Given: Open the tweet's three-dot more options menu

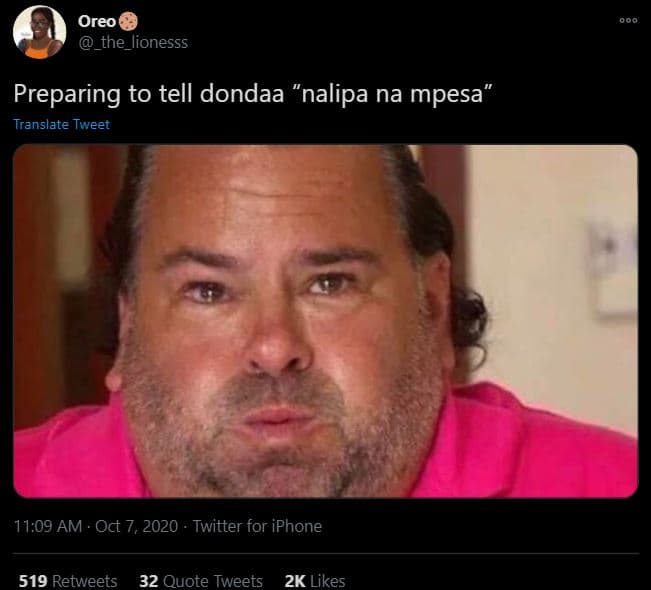Looking at the screenshot, I should coord(628,20).
